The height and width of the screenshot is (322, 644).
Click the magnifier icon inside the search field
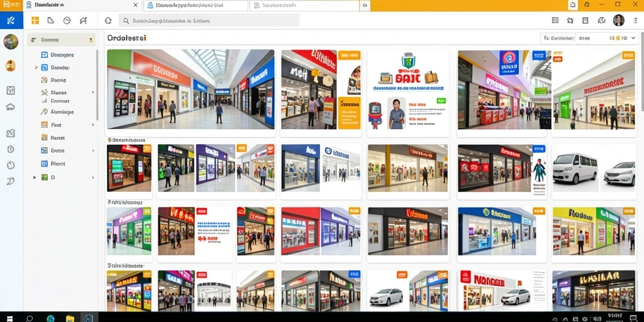click(x=126, y=21)
